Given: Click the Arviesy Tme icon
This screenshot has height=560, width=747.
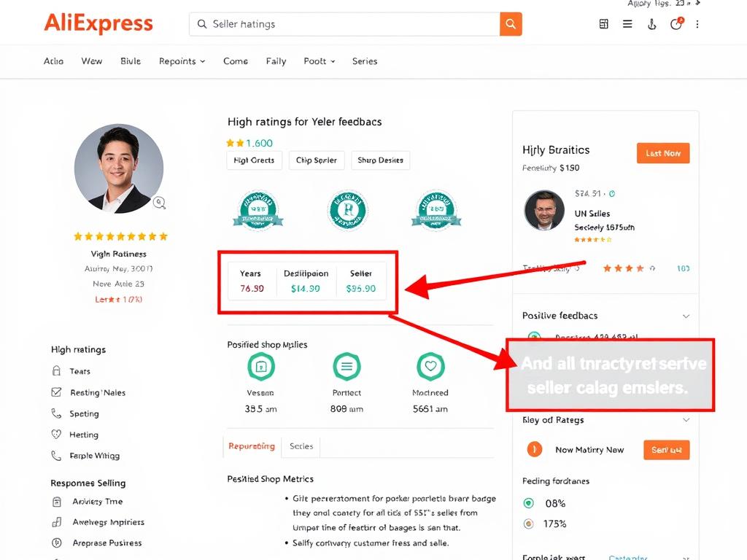Looking at the screenshot, I should tap(57, 502).
